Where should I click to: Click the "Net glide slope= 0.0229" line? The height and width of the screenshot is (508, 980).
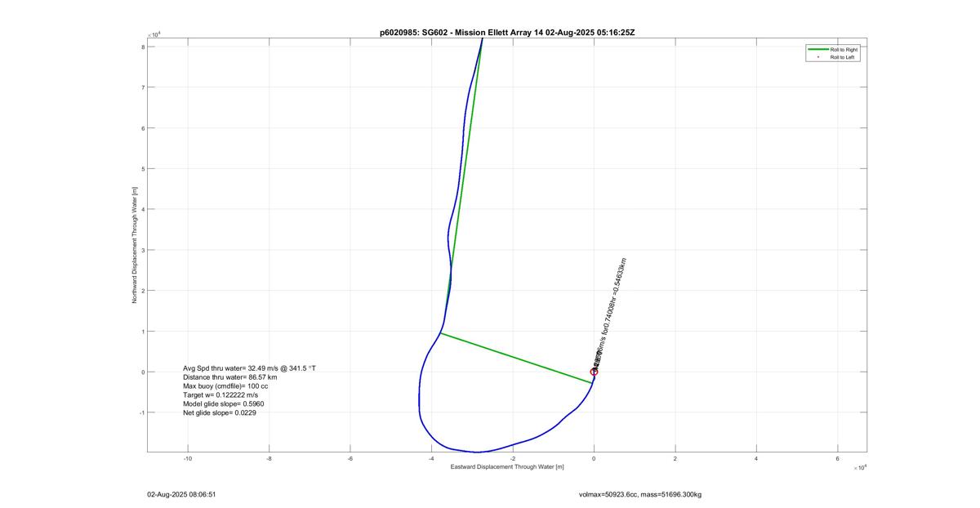pos(219,413)
